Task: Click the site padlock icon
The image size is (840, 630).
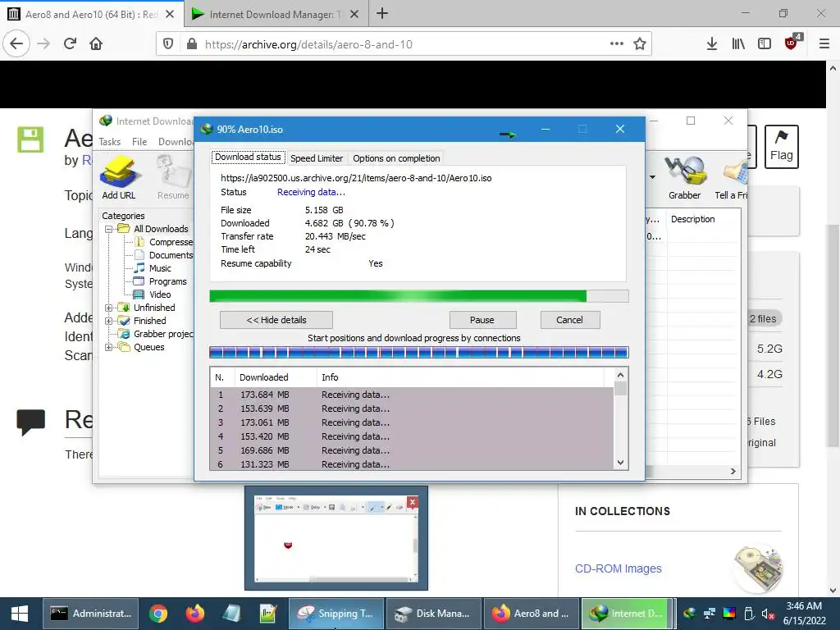Action: pyautogui.click(x=192, y=44)
